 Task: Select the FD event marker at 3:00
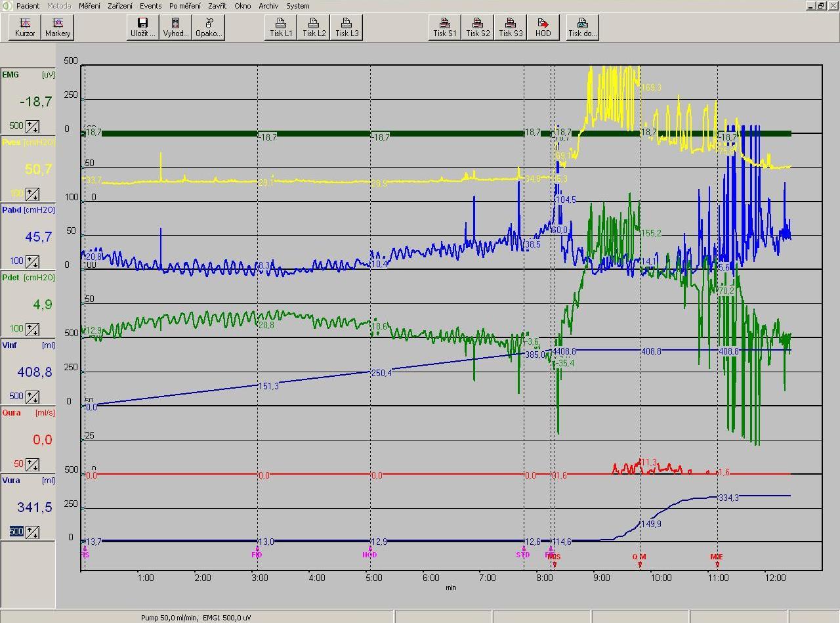pos(257,553)
